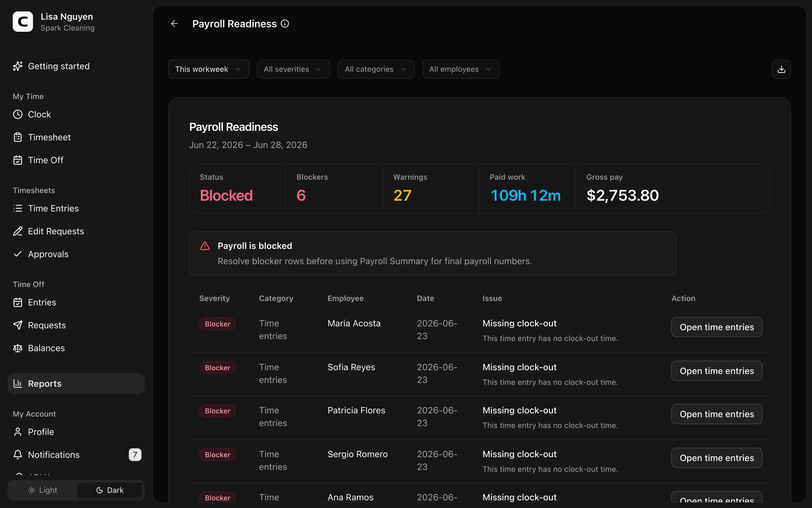This screenshot has height=508, width=812.
Task: Click the Severity column header
Action: tap(214, 298)
